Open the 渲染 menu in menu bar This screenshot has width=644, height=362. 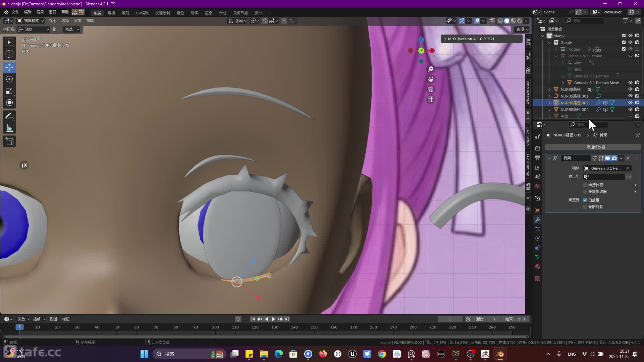click(40, 12)
